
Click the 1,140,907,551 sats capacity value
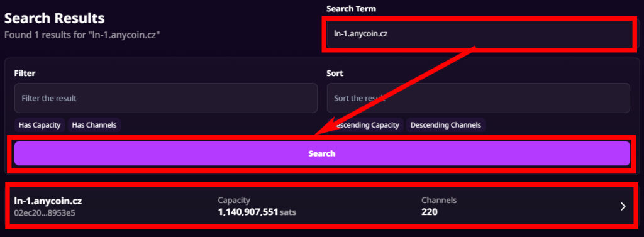[x=257, y=212]
